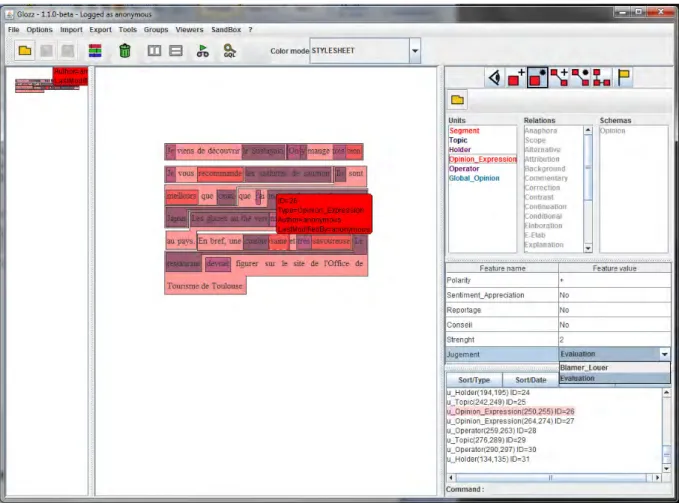Switch to vertical split view icon
Viewport: 679px width, 503px height.
(x=154, y=51)
